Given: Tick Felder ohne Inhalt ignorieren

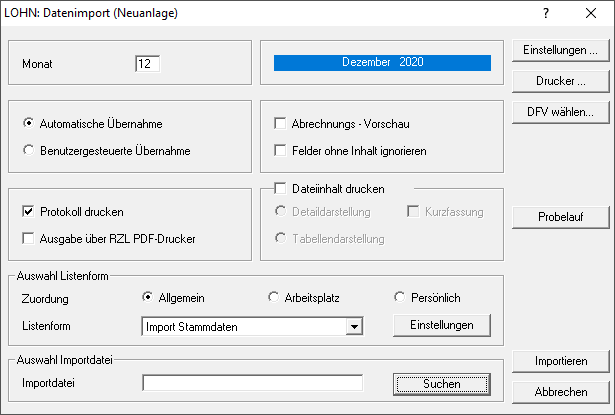Looking at the screenshot, I should pyautogui.click(x=281, y=151).
